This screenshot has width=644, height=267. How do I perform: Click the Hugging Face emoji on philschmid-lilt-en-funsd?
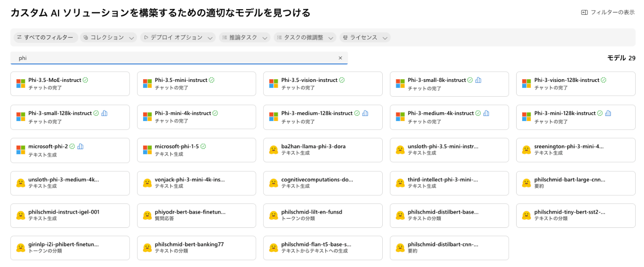click(274, 215)
